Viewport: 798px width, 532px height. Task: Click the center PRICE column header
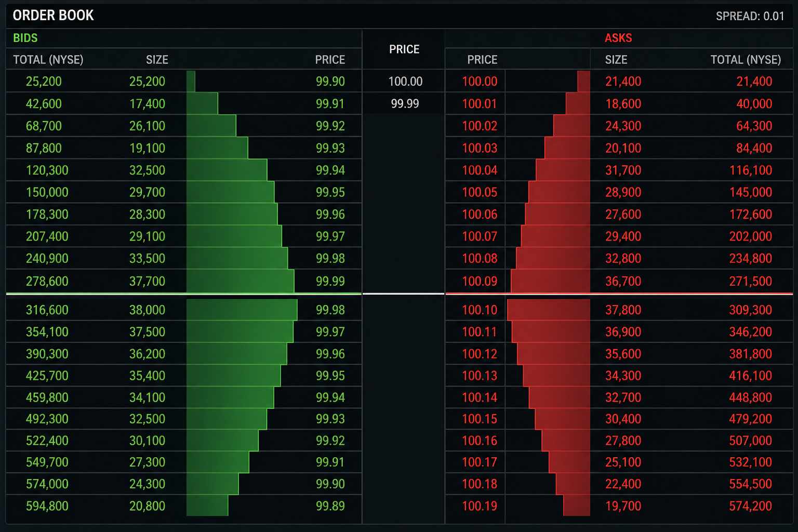(x=404, y=49)
